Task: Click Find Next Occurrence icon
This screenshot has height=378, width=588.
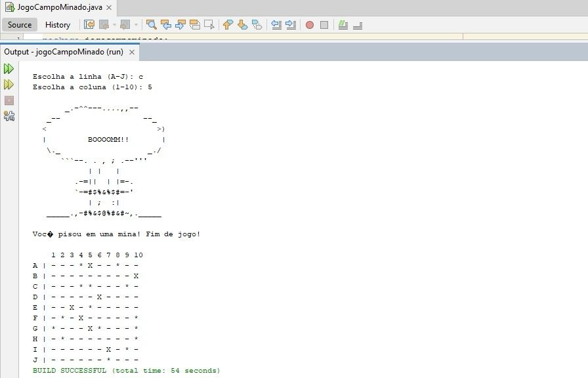Action: 180,25
